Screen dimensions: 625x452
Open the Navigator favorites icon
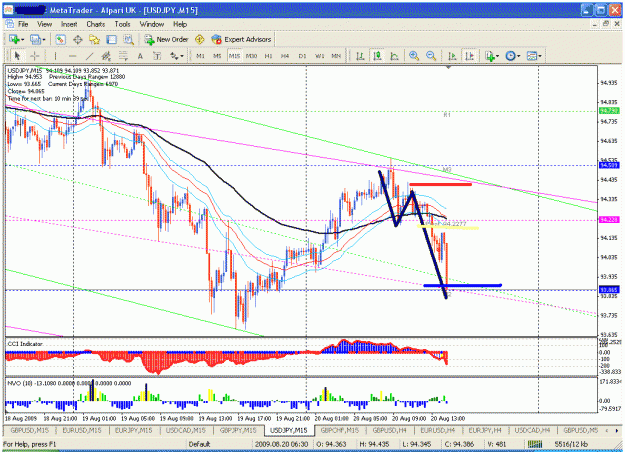coord(94,39)
